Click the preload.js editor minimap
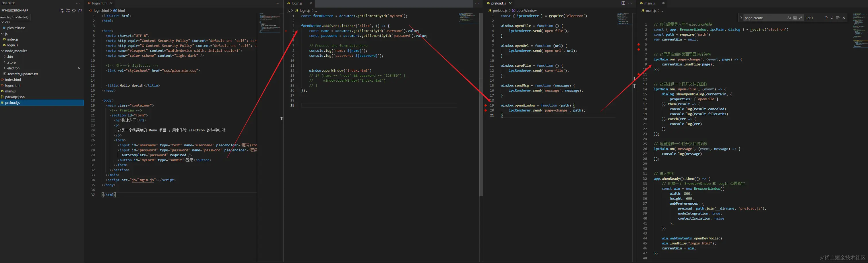The width and height of the screenshot is (868, 263). click(625, 19)
